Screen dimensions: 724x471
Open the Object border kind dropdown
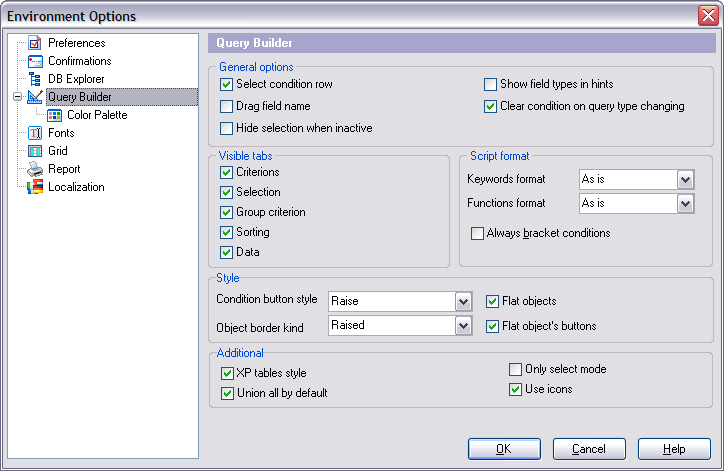tap(463, 325)
